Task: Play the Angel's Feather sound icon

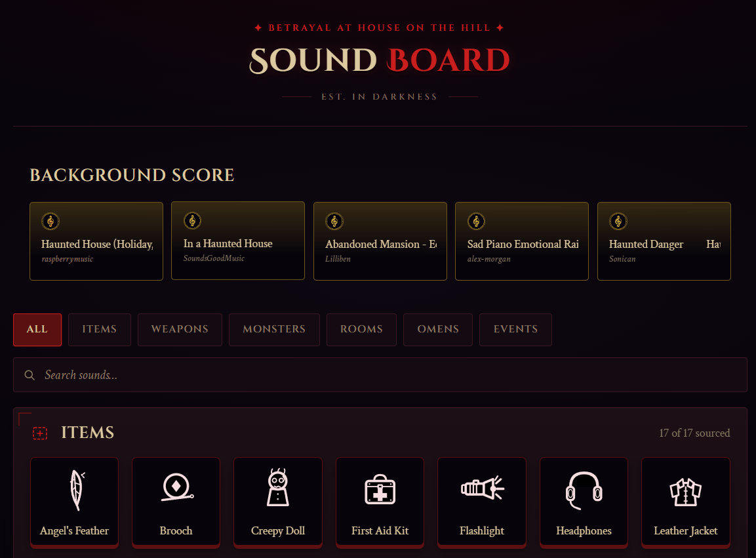Action: point(77,490)
